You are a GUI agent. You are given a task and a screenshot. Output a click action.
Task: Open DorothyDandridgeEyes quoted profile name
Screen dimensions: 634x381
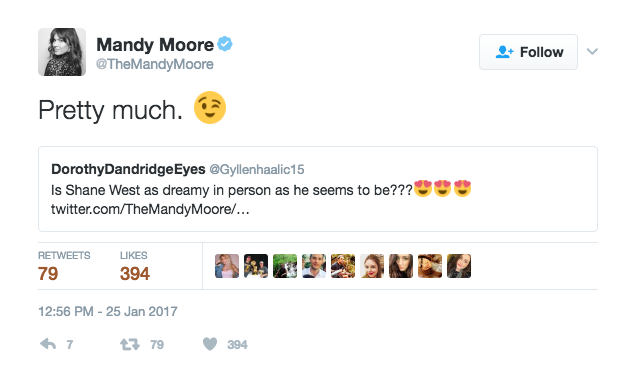point(128,169)
